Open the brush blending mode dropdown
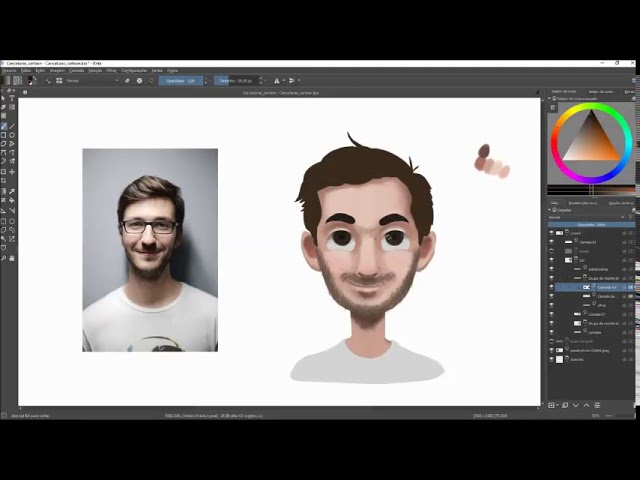 (92, 81)
